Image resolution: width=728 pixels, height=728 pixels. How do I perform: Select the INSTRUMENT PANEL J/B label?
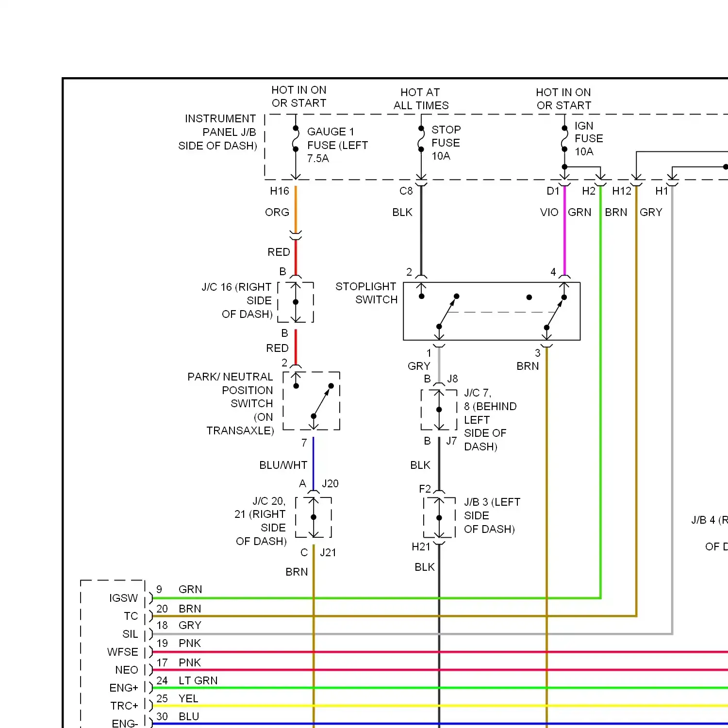(x=217, y=132)
